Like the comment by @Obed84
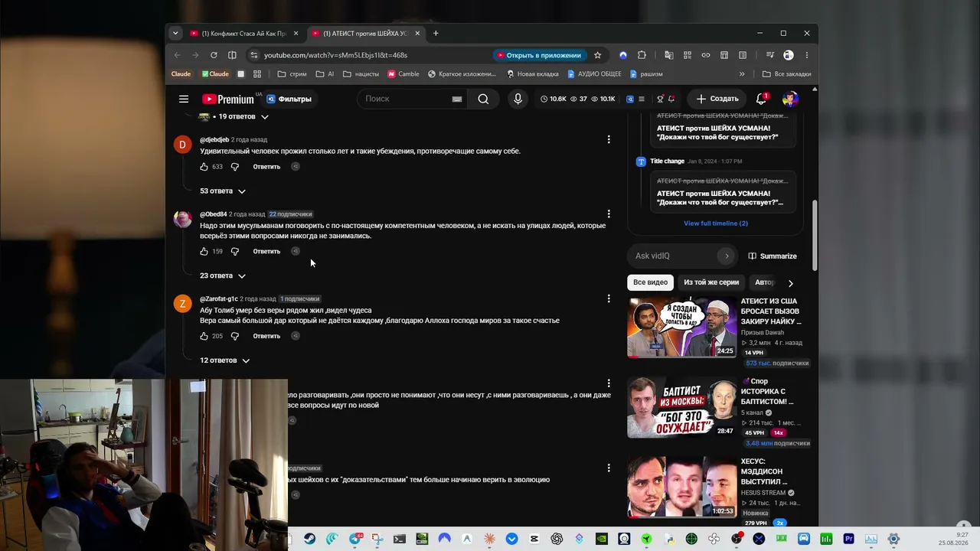Viewport: 980px width, 551px height. (x=204, y=251)
